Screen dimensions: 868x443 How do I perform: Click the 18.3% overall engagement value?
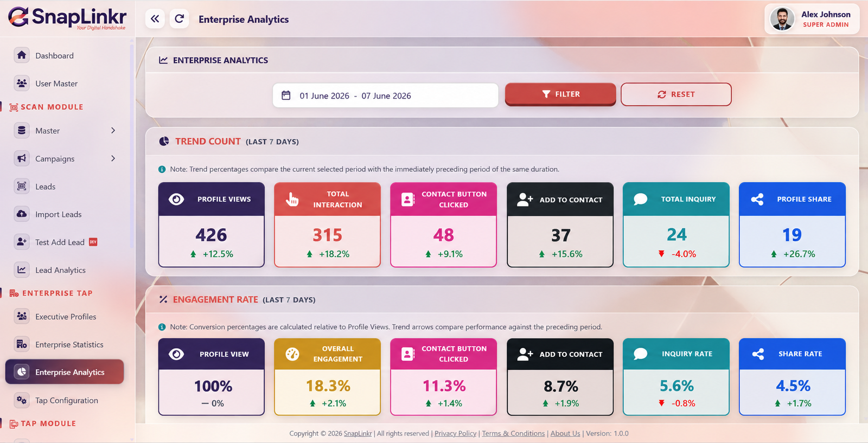328,386
